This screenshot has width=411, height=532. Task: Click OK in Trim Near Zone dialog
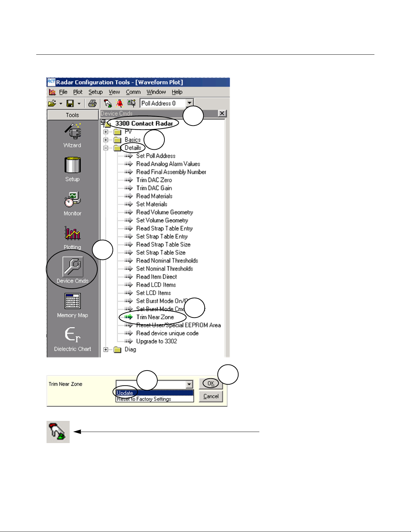[x=211, y=384]
